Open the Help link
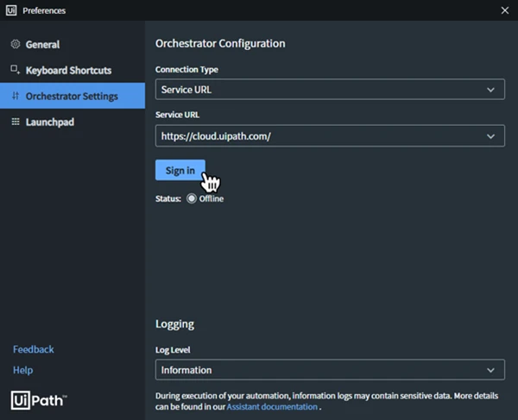 (22, 370)
